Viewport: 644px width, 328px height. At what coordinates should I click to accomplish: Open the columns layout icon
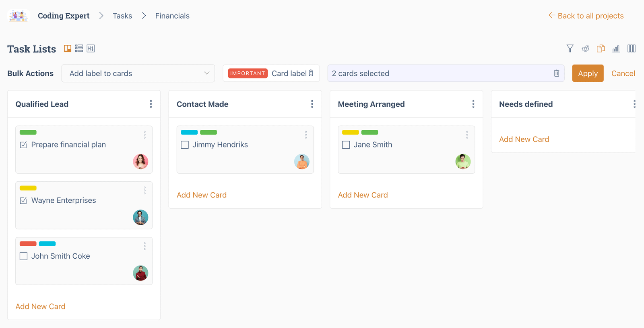pyautogui.click(x=631, y=48)
